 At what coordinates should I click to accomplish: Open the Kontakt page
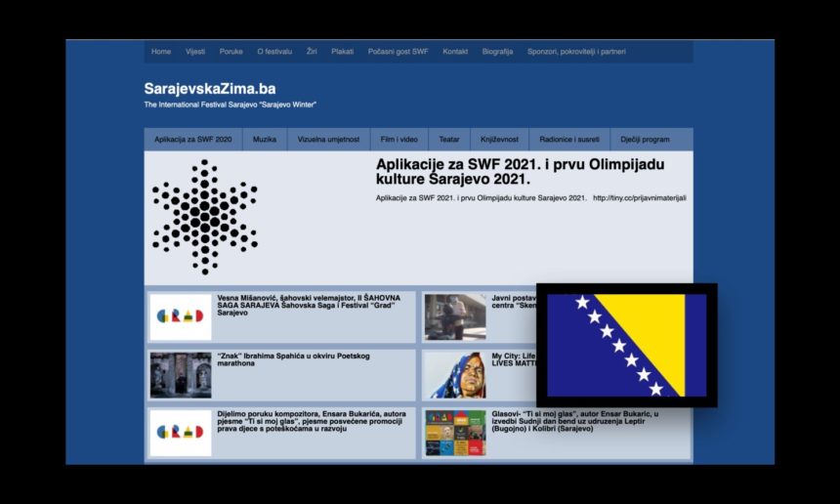tap(455, 52)
